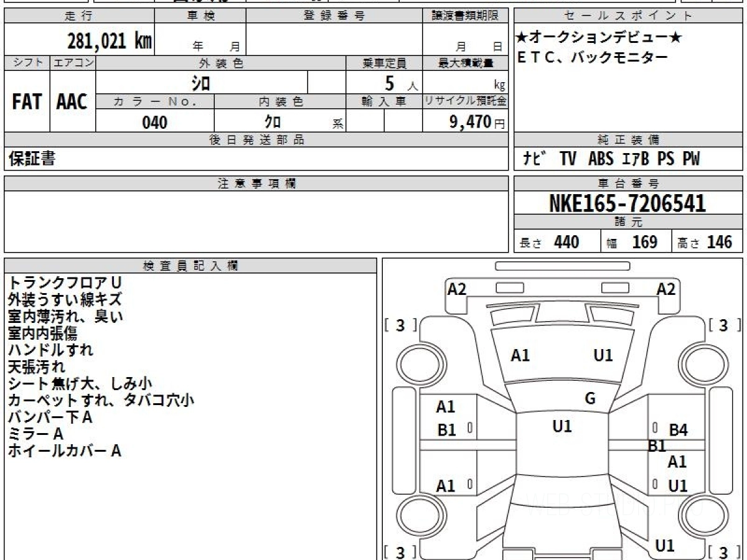Click the G mark on the windshield diagram
The image size is (747, 560).
590,399
